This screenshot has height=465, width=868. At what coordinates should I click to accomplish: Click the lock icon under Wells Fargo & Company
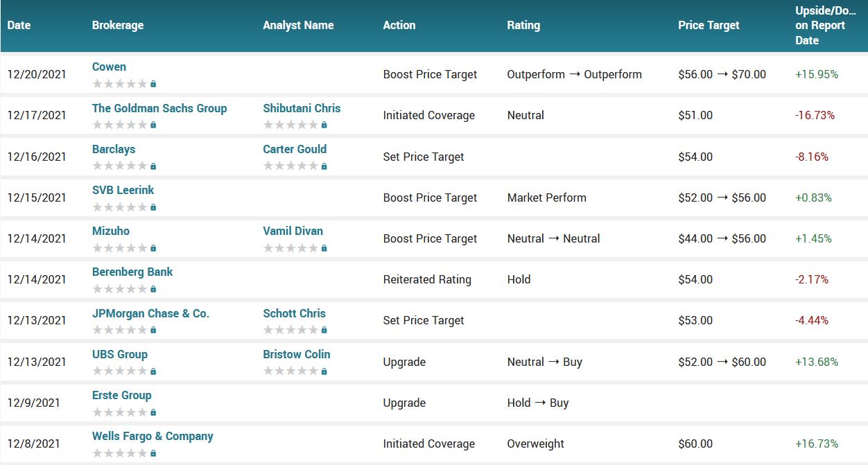pyautogui.click(x=153, y=453)
